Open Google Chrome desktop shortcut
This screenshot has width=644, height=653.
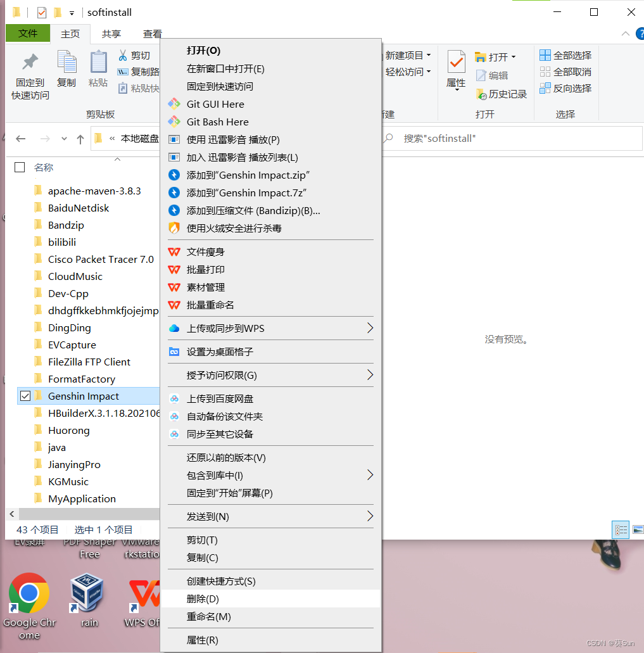coord(29,606)
